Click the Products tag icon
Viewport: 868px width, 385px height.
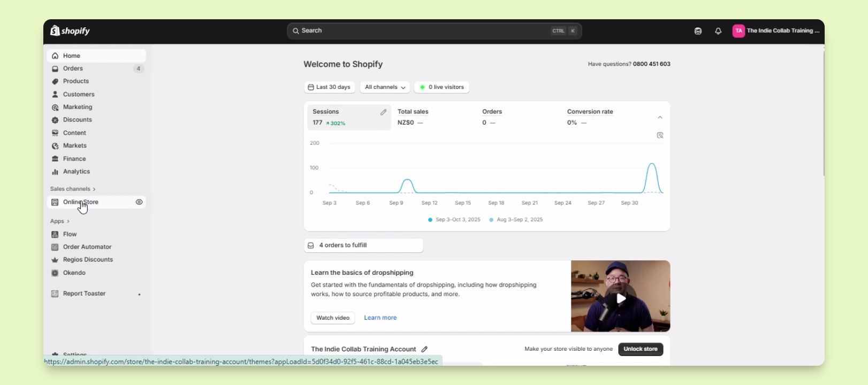[x=55, y=81]
